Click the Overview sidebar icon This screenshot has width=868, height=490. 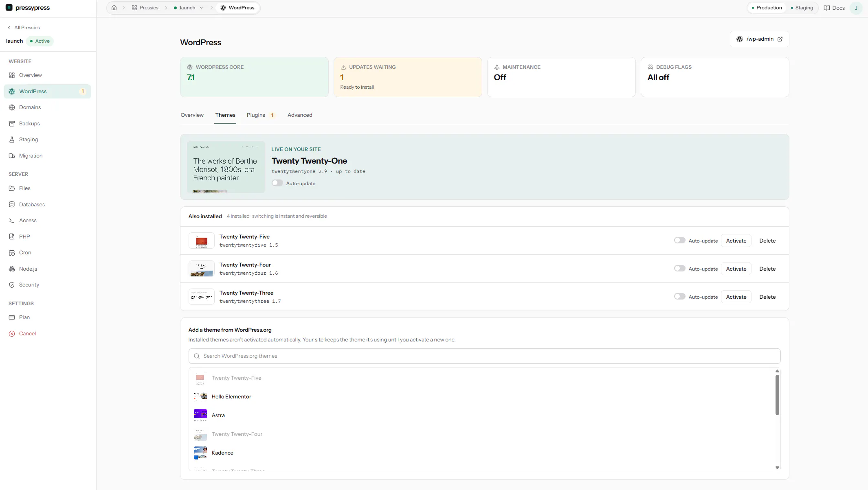(x=12, y=75)
